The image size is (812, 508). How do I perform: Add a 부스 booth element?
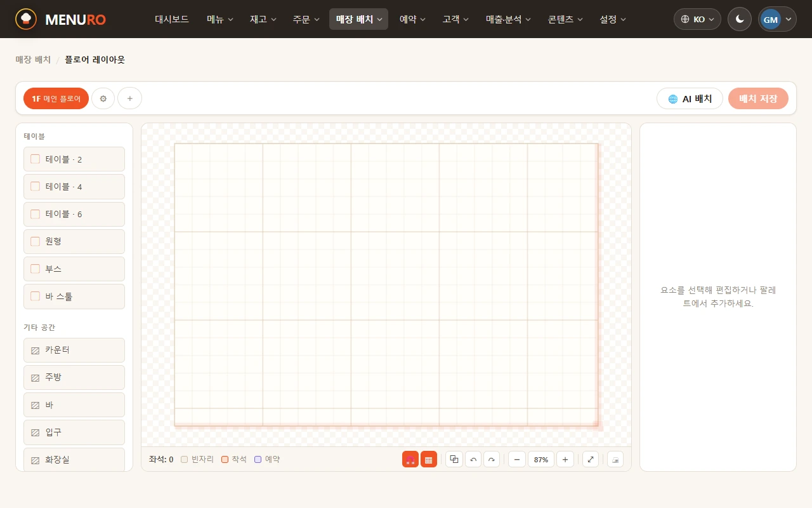(x=74, y=269)
